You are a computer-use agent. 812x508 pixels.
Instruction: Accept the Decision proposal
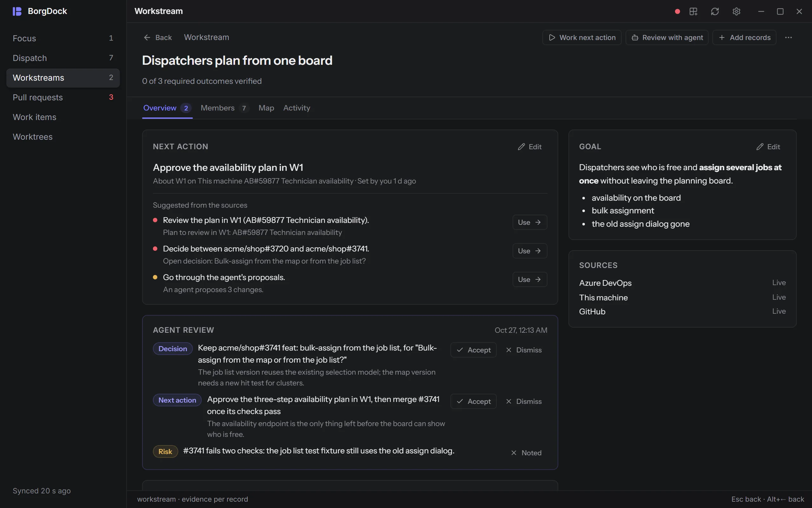pyautogui.click(x=474, y=350)
